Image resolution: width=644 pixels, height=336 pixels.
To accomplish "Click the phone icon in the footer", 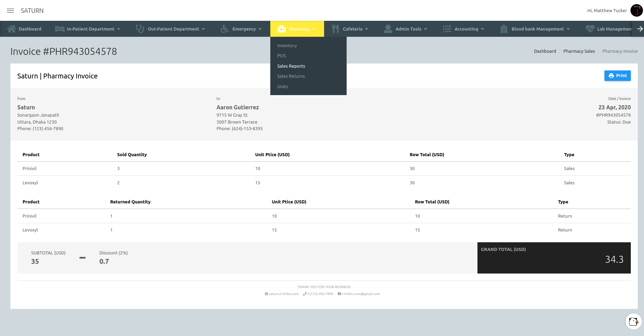I will pos(305,294).
